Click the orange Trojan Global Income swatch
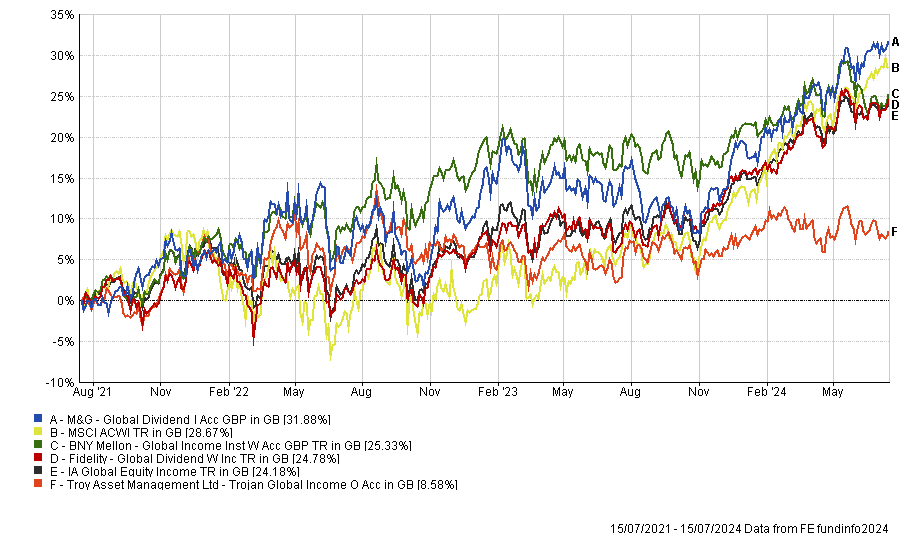Viewport: 900px width, 535px height. click(37, 484)
